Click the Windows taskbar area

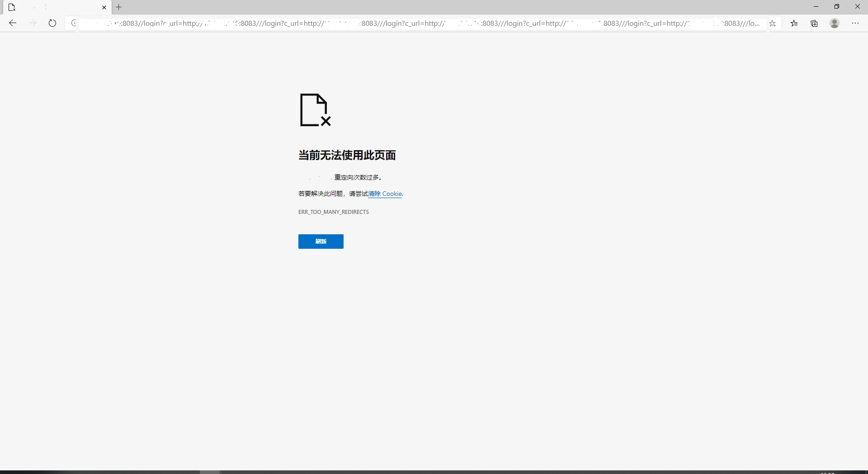(x=434, y=472)
